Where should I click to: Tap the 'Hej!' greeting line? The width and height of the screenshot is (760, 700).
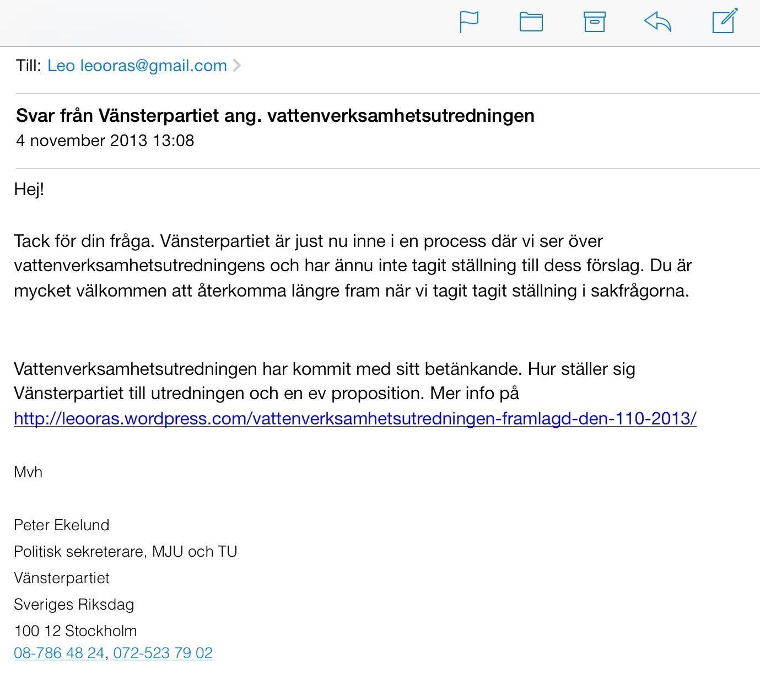[29, 189]
